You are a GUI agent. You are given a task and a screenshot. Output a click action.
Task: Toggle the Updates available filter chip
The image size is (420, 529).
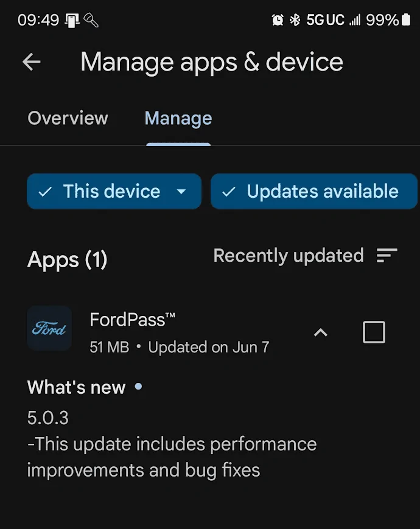tap(314, 192)
